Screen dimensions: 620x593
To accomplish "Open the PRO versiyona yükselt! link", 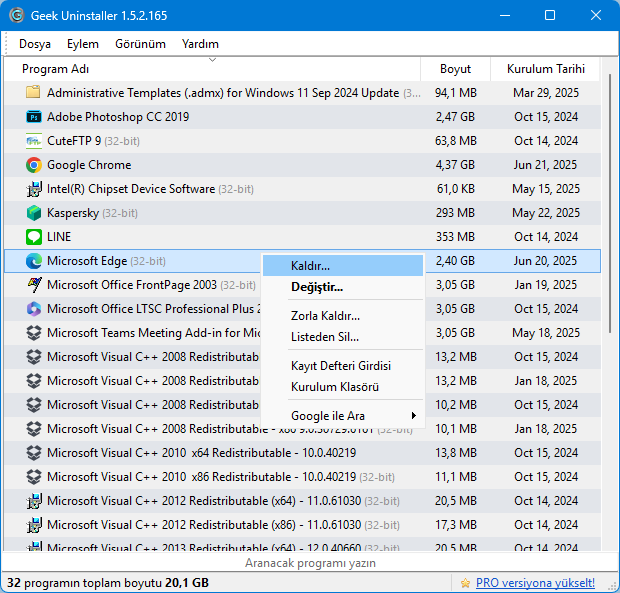I will click(x=535, y=583).
